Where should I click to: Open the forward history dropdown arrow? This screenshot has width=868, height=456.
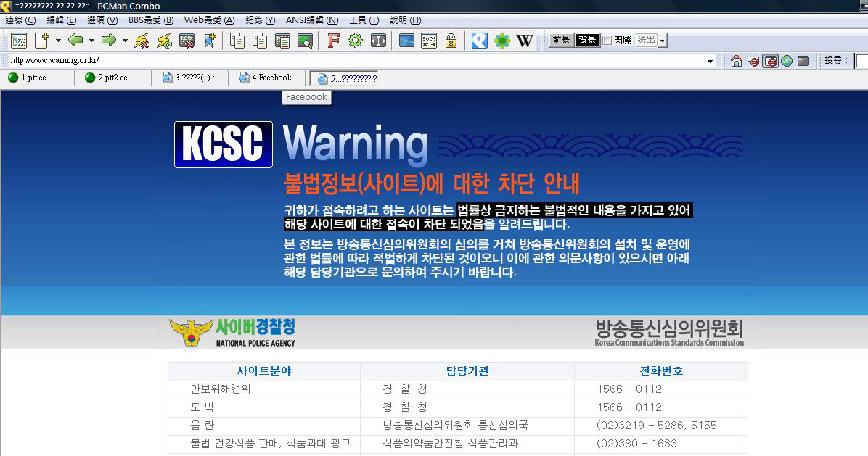tap(125, 41)
